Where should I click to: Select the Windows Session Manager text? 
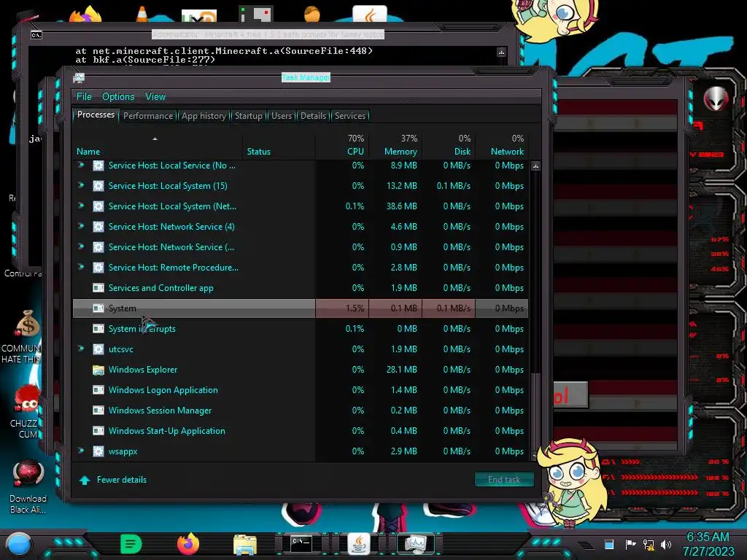click(160, 410)
